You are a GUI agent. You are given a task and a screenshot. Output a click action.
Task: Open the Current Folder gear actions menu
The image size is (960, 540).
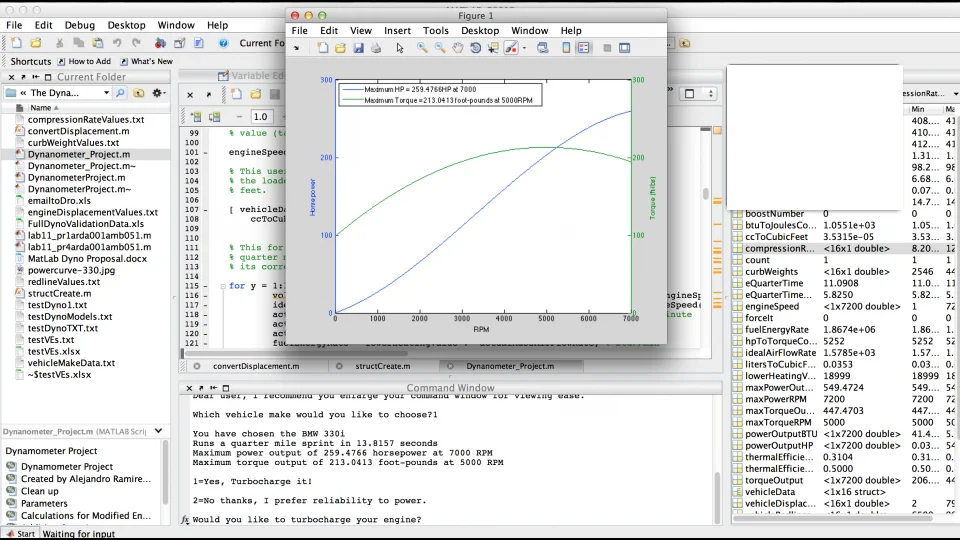pyautogui.click(x=159, y=93)
